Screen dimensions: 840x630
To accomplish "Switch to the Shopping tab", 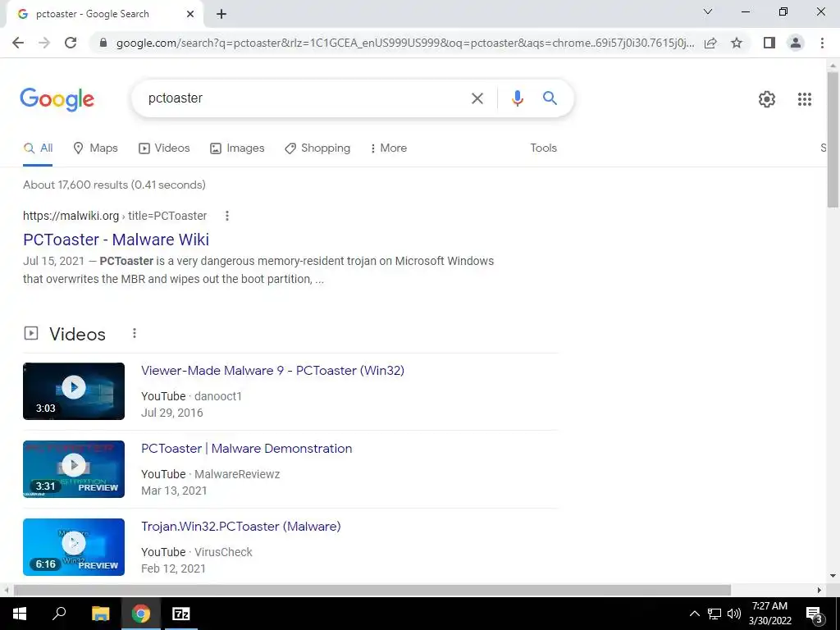I will (x=317, y=148).
